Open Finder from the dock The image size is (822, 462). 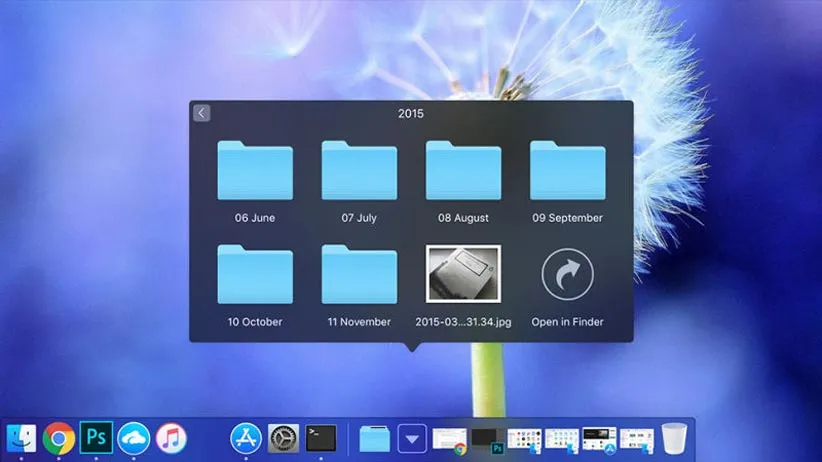click(21, 438)
